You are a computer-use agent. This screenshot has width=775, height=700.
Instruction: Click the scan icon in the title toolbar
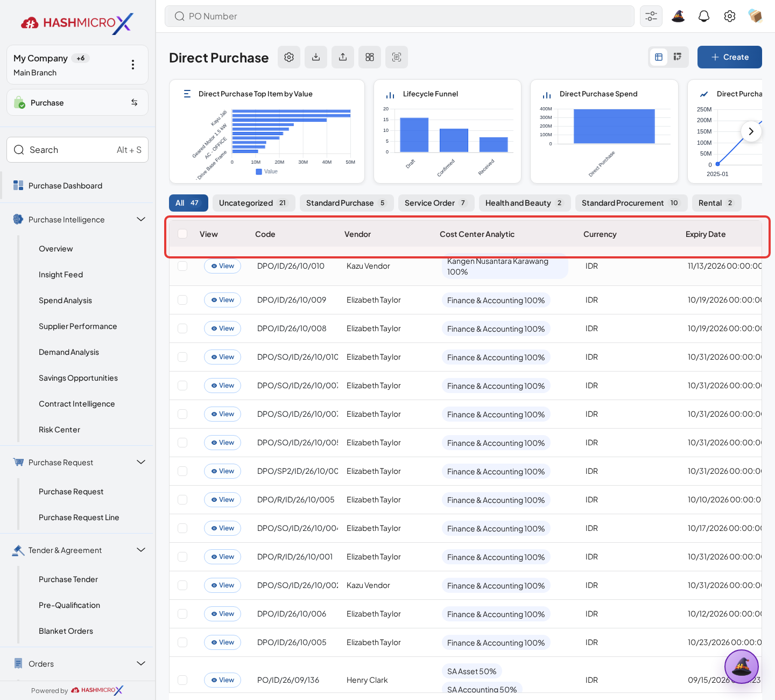tap(397, 57)
